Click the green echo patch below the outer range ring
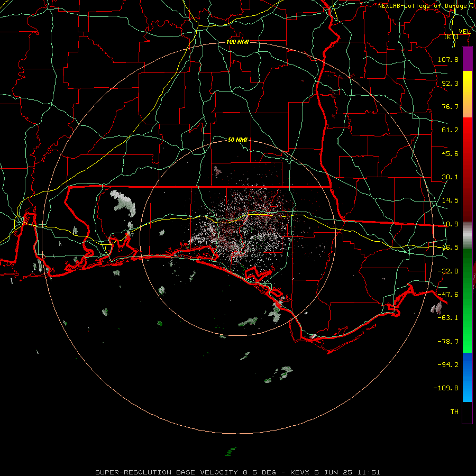Viewport: 476px width, 476px height. (x=231, y=452)
